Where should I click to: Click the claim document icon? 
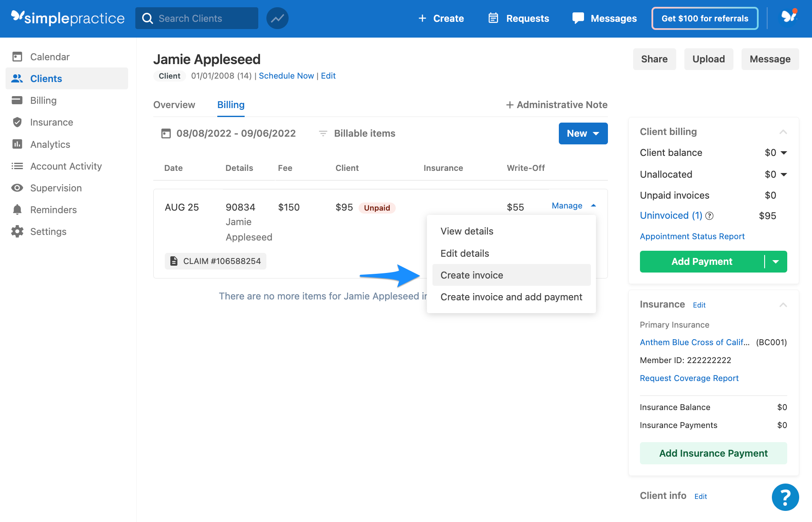click(x=174, y=261)
